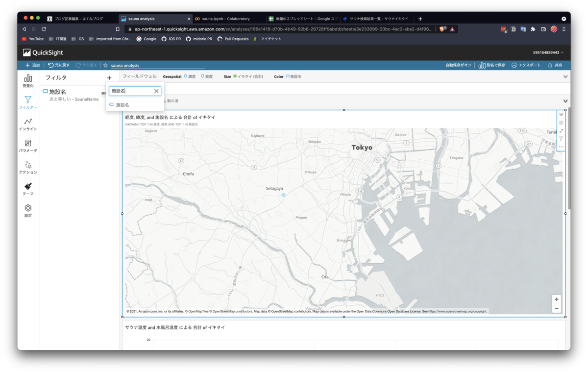Open the イキタイ (合計) Size field well
The height and width of the screenshot is (373, 588).
248,76
